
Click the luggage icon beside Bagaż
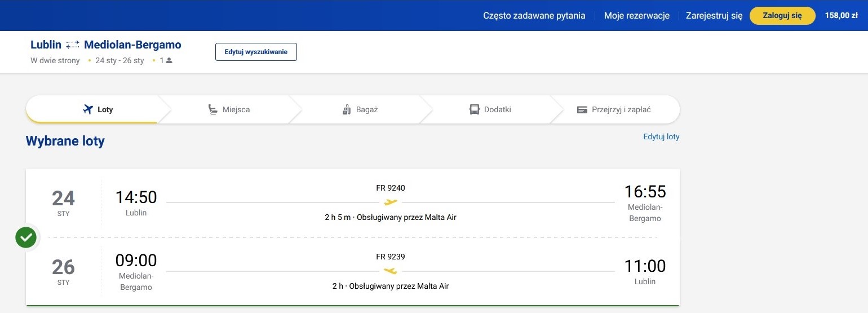(x=347, y=109)
